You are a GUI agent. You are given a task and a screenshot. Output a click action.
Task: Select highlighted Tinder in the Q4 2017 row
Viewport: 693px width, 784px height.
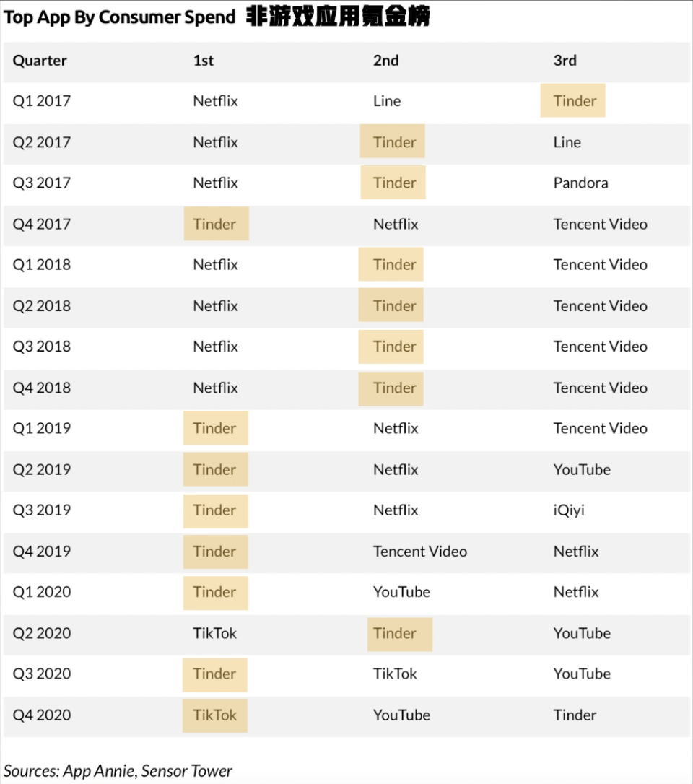[215, 224]
